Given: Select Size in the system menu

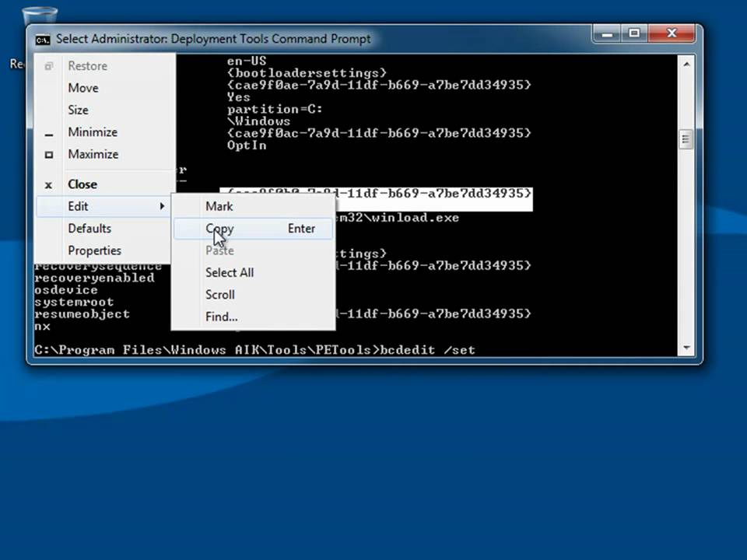Looking at the screenshot, I should click(105, 110).
